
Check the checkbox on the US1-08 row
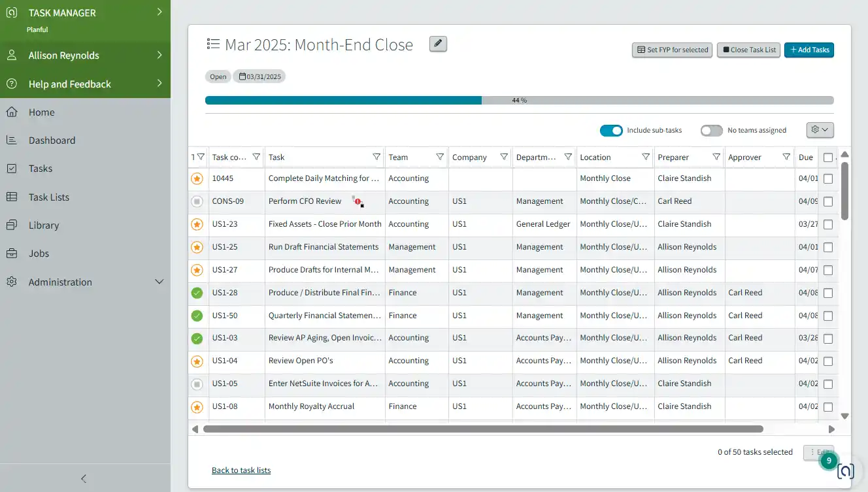point(828,407)
